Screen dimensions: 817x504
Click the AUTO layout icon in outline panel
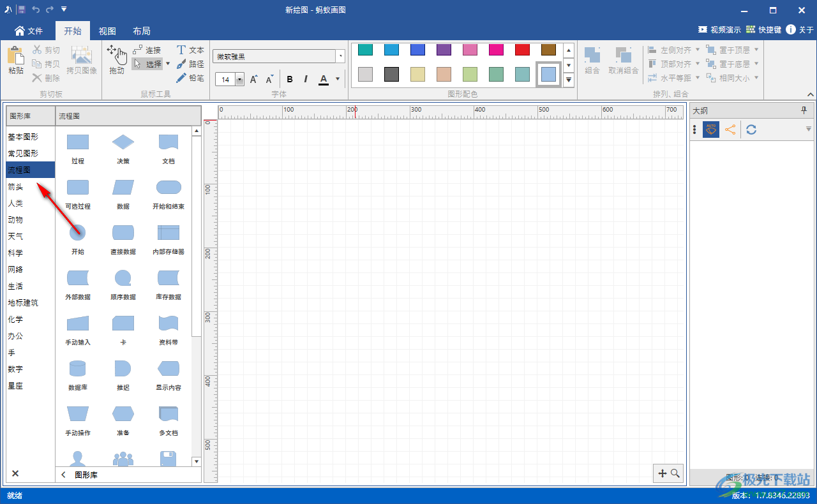(711, 130)
